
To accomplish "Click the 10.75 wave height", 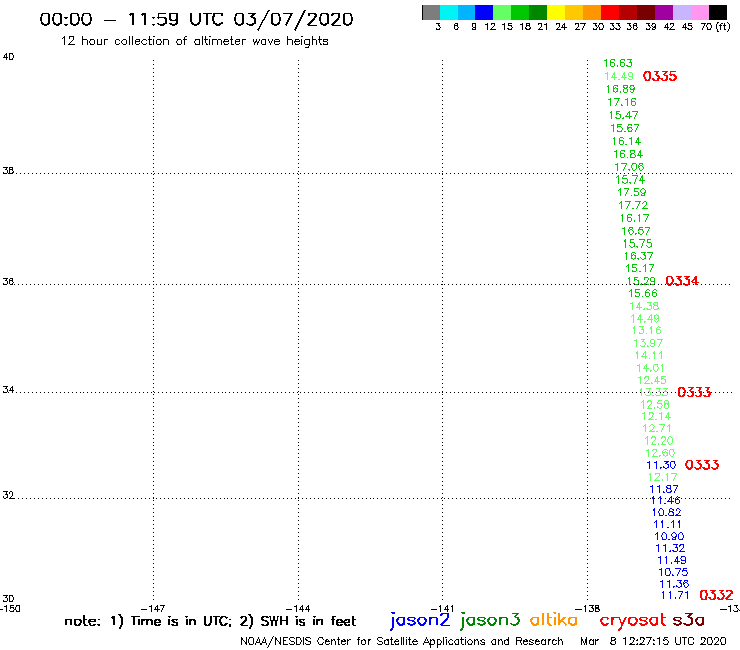I will pos(673,572).
